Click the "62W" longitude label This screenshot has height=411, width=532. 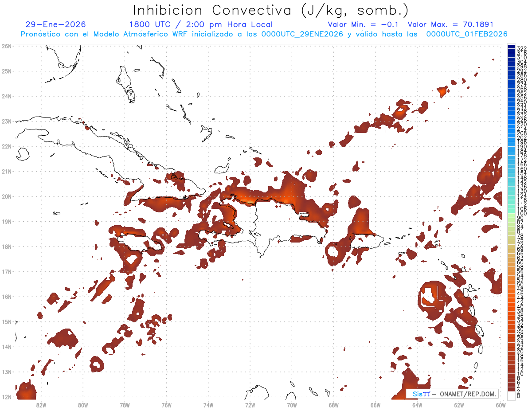point(459,405)
